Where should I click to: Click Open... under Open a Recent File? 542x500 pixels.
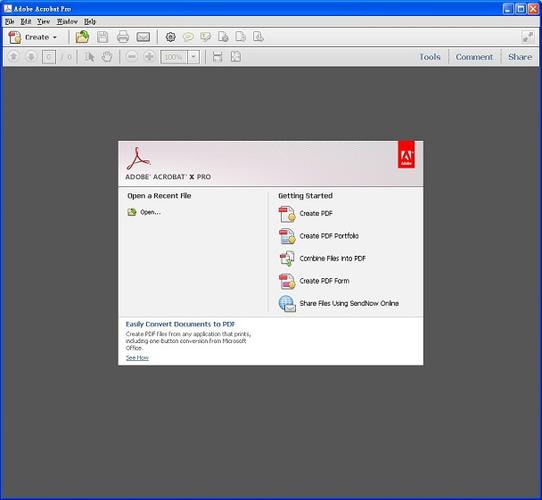click(150, 212)
